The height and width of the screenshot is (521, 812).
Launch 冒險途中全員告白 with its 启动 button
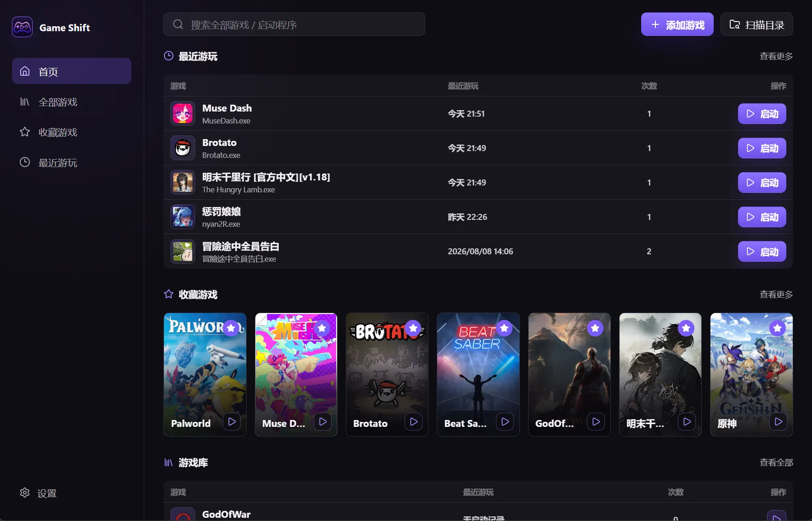(762, 252)
